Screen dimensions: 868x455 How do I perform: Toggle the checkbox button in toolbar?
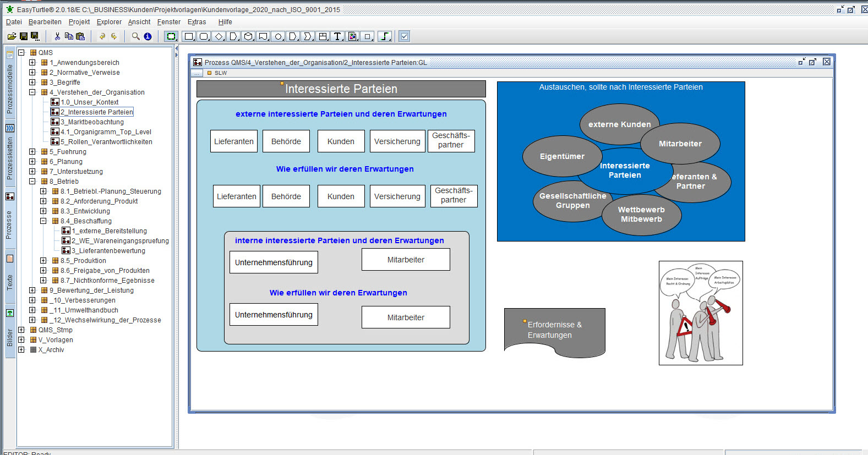click(405, 36)
